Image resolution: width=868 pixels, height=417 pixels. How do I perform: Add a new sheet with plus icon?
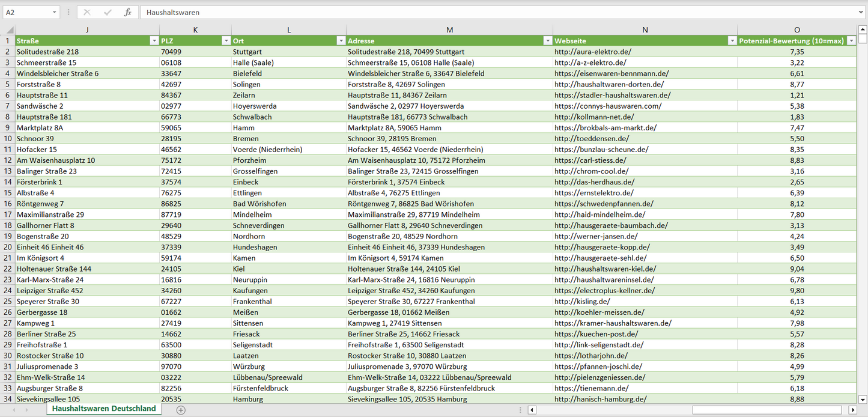(181, 410)
